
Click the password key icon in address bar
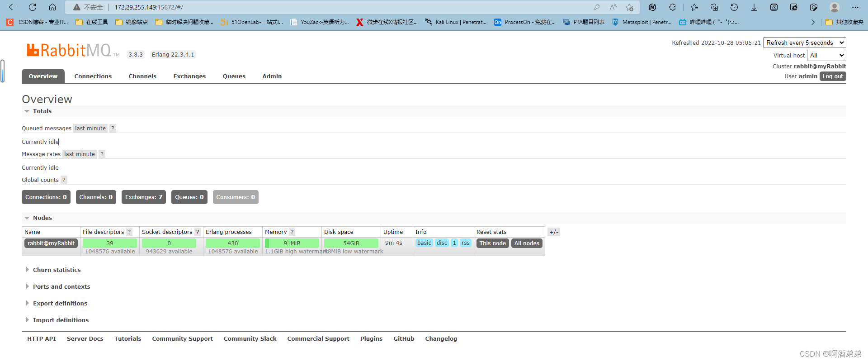click(597, 7)
